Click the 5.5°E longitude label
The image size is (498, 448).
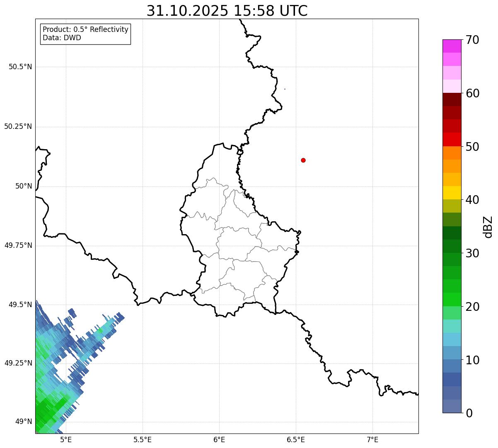click(143, 440)
